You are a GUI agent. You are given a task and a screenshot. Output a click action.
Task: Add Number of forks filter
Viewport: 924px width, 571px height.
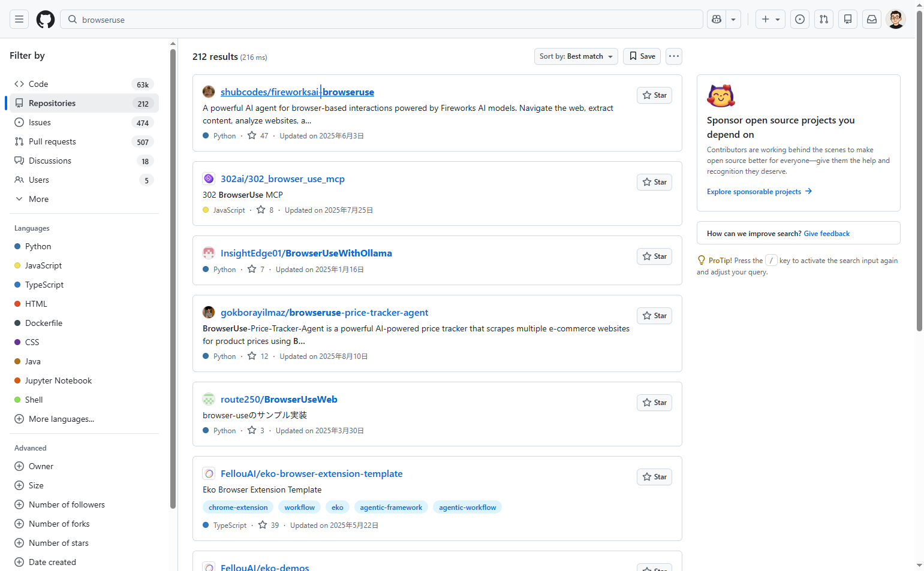[84, 524]
